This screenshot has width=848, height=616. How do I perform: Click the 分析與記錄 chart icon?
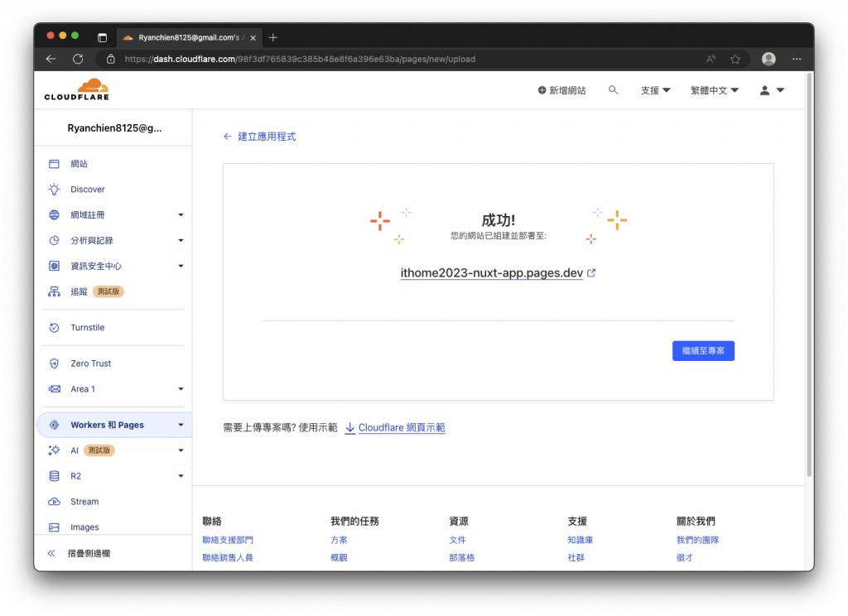pyautogui.click(x=54, y=240)
